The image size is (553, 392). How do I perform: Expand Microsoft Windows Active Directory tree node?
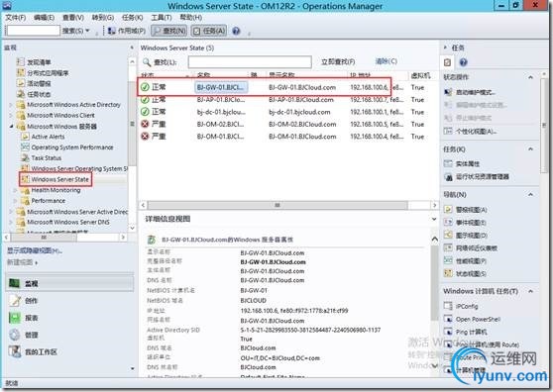11,105
